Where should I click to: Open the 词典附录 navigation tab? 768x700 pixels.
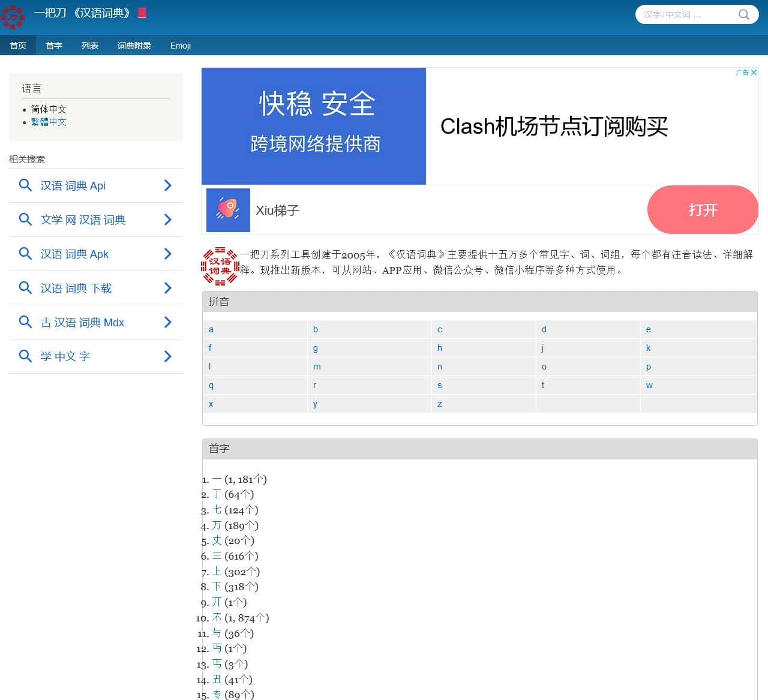point(134,46)
